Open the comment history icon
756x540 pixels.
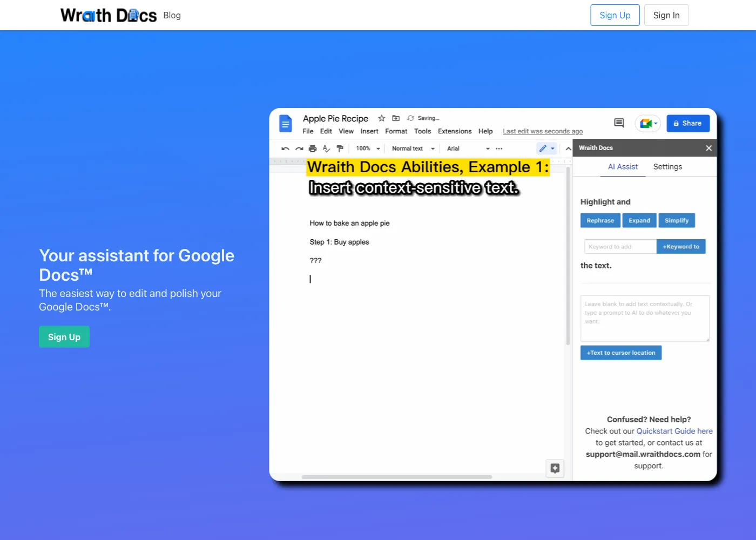coord(619,123)
